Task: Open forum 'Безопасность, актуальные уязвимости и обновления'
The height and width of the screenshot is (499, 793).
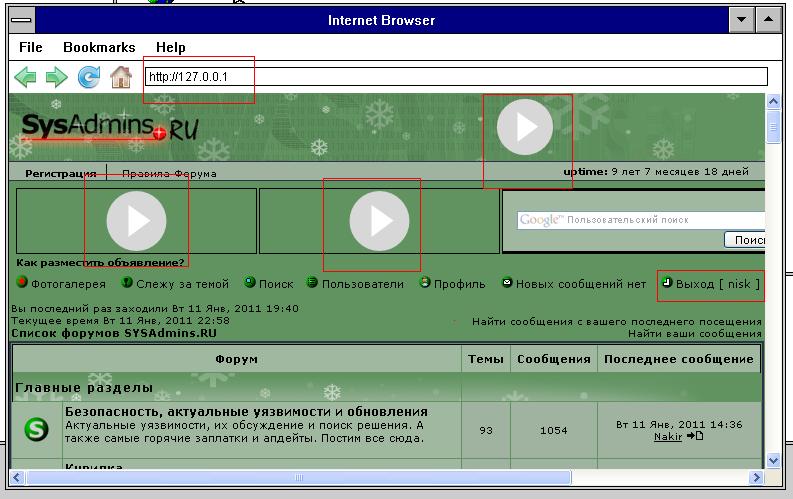Action: tap(246, 412)
